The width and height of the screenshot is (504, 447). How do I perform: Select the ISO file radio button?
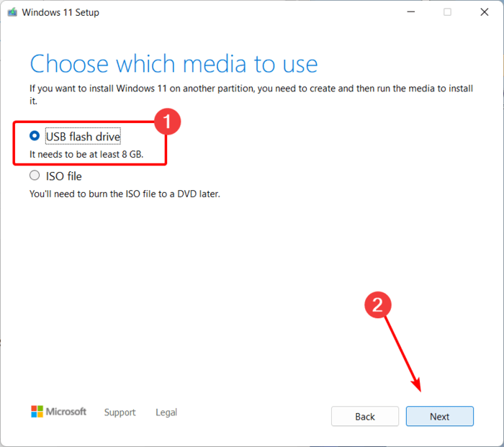pos(35,176)
